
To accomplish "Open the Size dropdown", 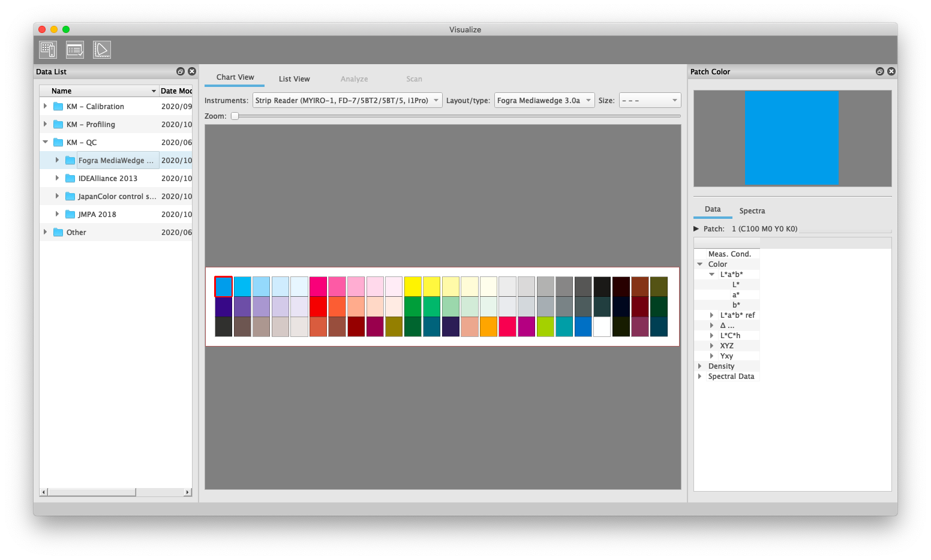I will tap(650, 101).
